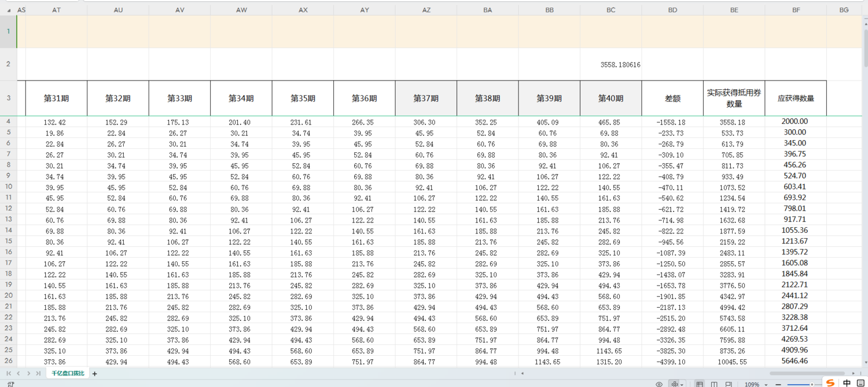Screen dimensions: 868x387
Task: Switch to page layout view icon
Action: pos(714,384)
